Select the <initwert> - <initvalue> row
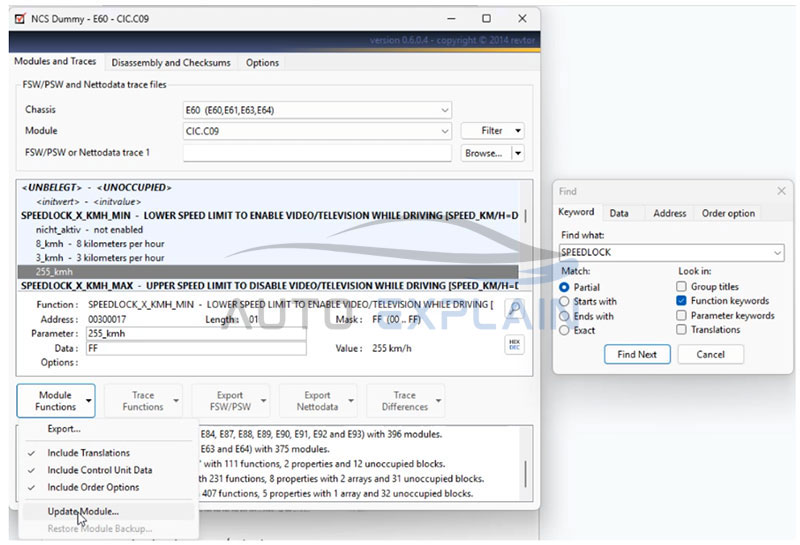This screenshot has width=800, height=545. 268,202
